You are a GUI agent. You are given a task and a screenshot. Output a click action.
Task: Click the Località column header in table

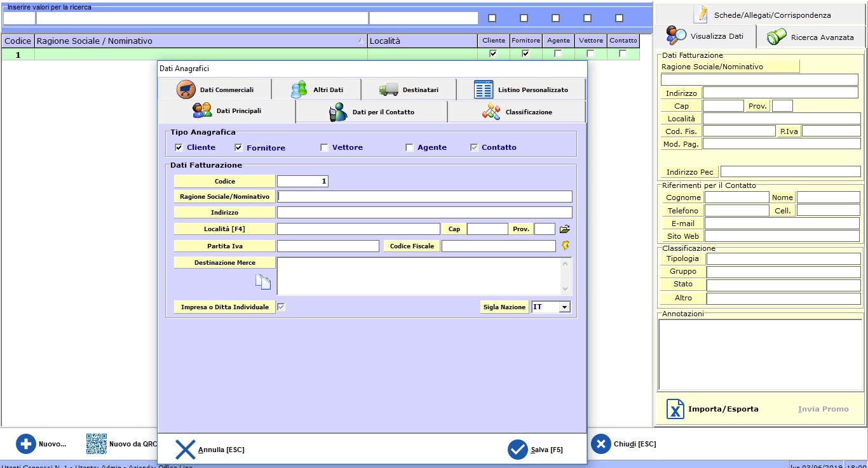423,41
